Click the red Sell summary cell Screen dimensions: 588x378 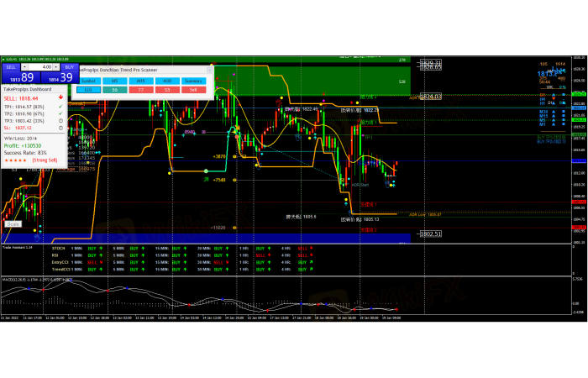193,89
